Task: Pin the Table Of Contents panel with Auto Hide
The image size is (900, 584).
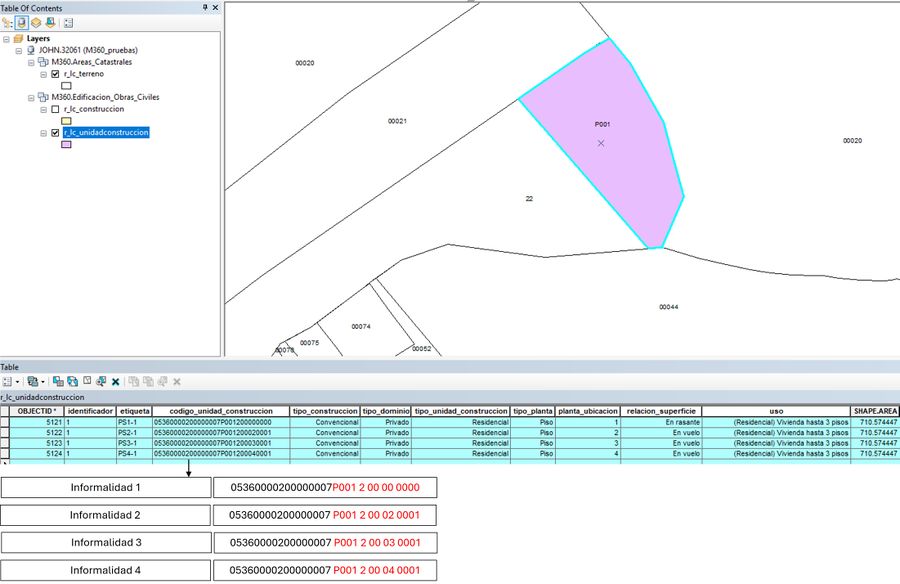Action: [205, 7]
